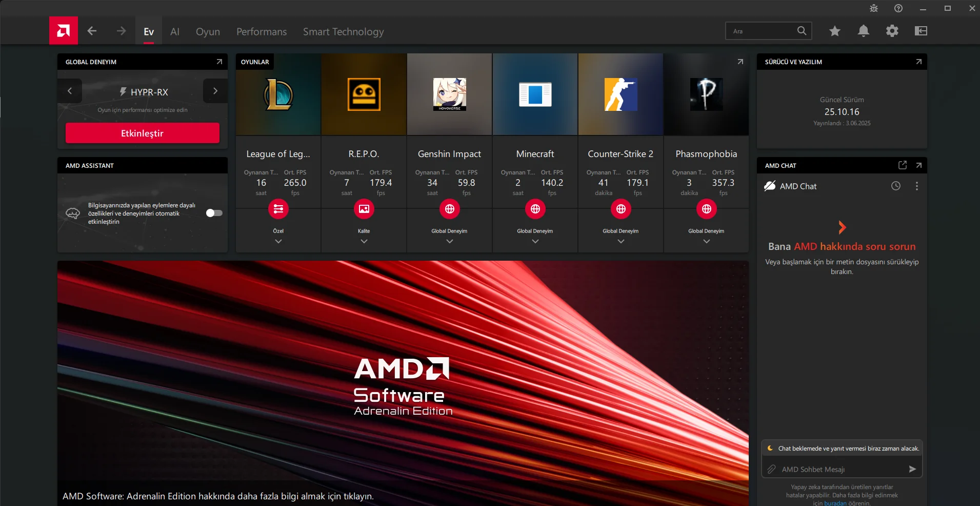Go back with the left arrow
The image size is (980, 506).
tap(92, 31)
